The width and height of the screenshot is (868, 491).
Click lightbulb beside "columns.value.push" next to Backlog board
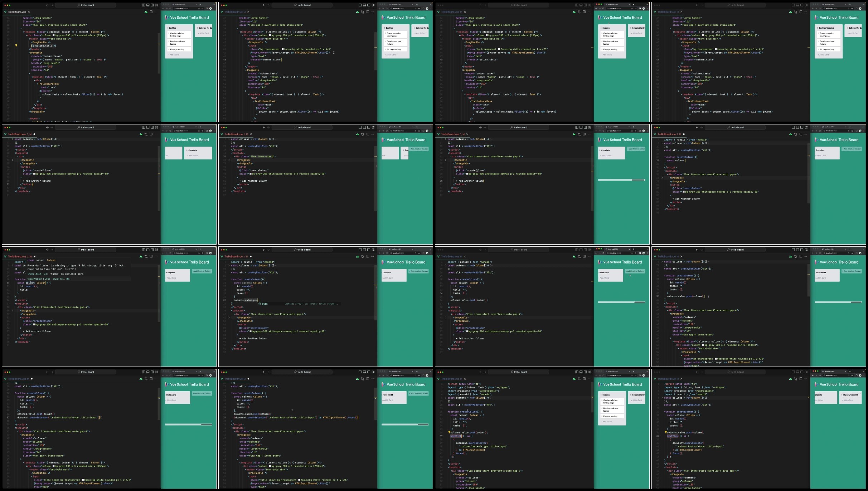coord(449,432)
